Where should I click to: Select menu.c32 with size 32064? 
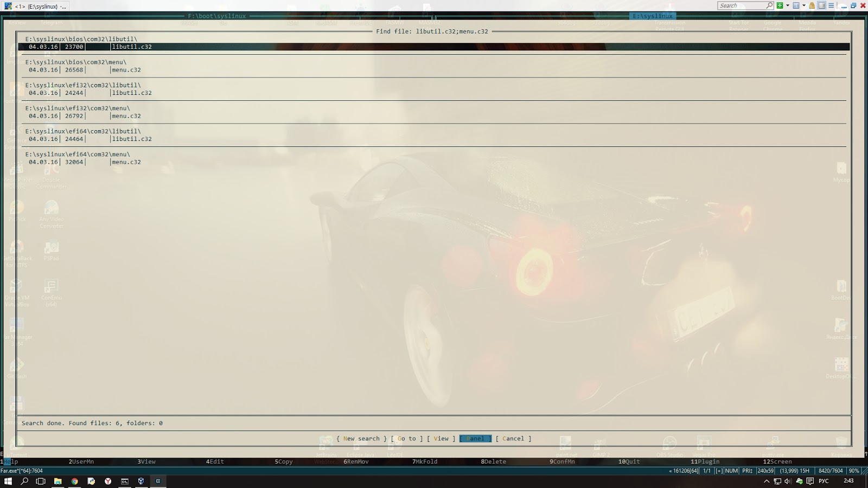click(x=433, y=162)
